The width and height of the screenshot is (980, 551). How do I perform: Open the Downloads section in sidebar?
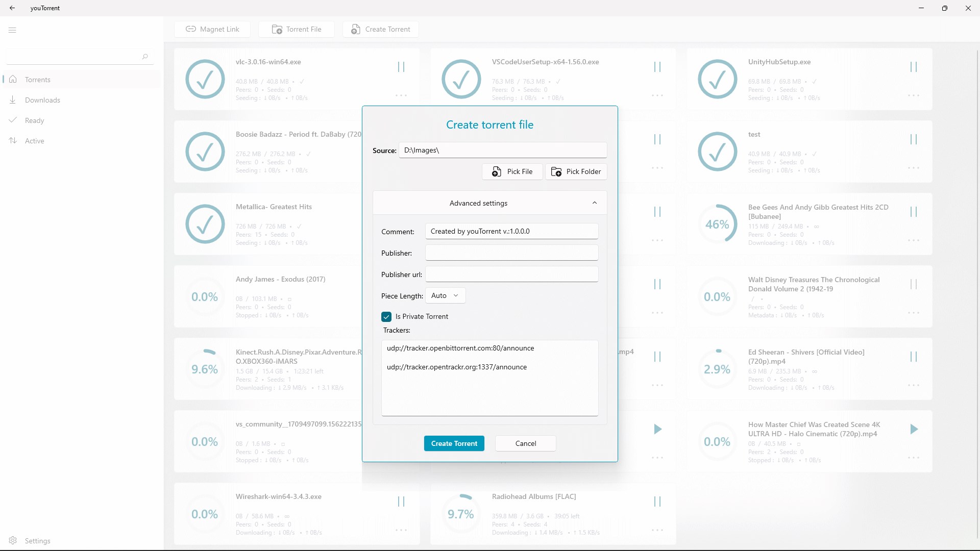[42, 100]
